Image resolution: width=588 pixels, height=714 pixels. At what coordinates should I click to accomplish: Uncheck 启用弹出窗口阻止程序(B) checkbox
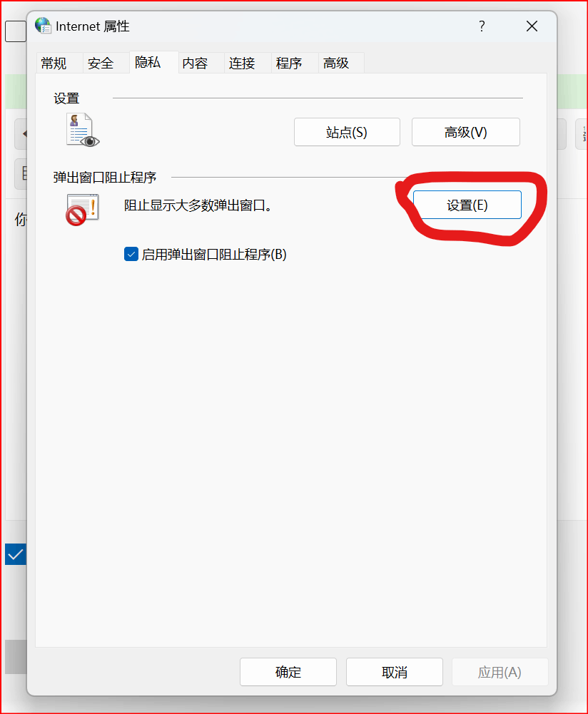click(x=131, y=254)
